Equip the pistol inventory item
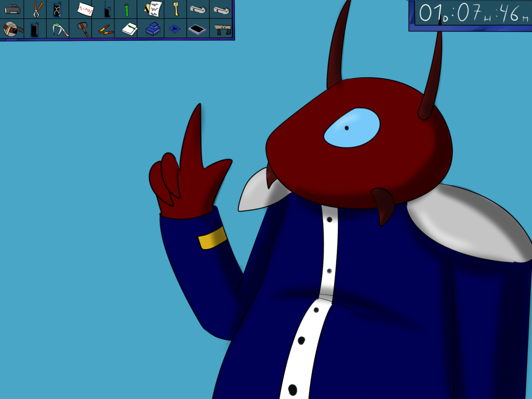 tap(222, 29)
